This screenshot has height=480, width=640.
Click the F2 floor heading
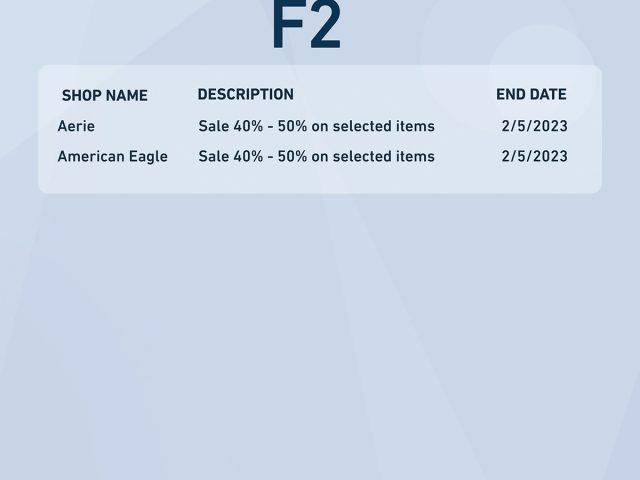click(x=306, y=24)
